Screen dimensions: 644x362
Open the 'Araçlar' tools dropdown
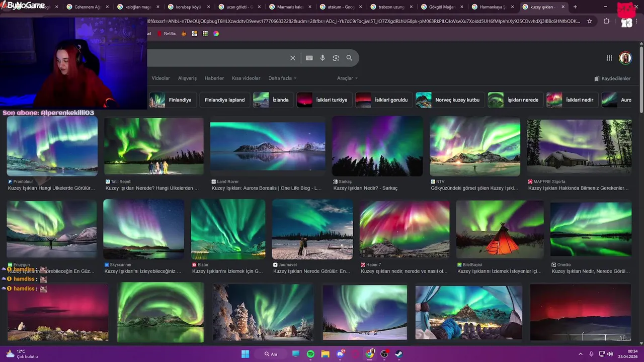pos(347,78)
